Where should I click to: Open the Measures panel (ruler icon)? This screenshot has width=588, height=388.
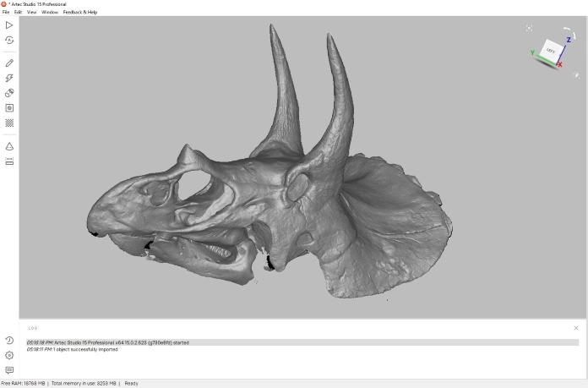9,161
